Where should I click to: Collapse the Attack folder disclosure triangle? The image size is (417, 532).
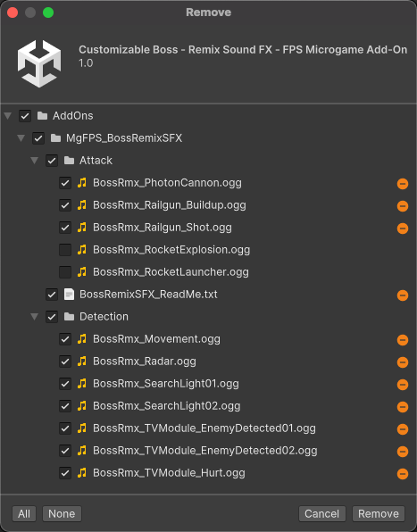[x=34, y=160]
